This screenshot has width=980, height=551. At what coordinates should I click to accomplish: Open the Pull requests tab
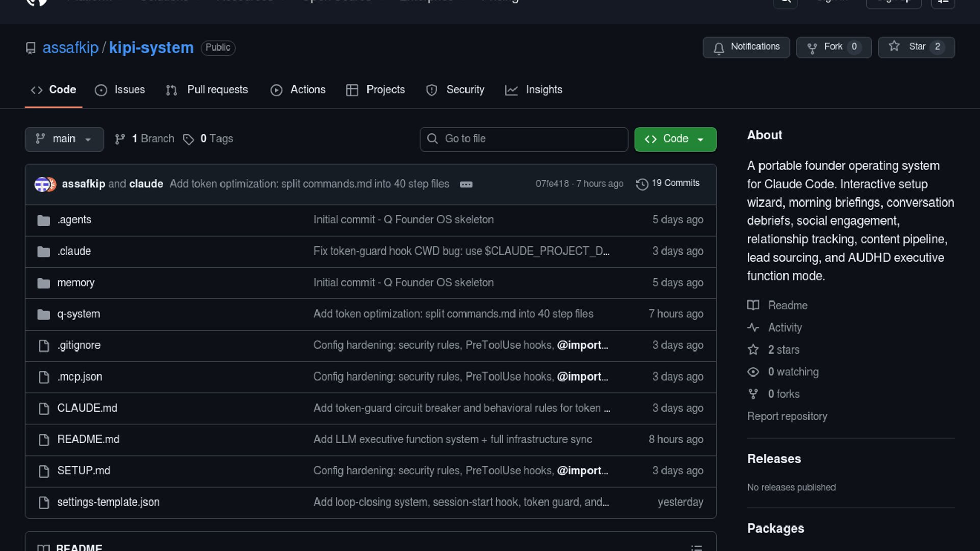[207, 90]
